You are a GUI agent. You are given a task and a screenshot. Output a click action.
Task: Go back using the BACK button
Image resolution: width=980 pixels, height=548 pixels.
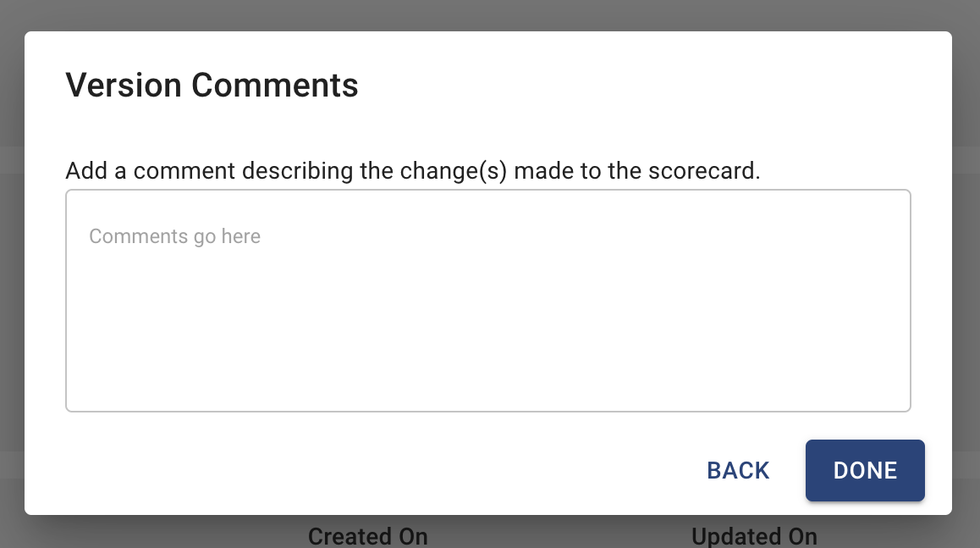pyautogui.click(x=738, y=470)
